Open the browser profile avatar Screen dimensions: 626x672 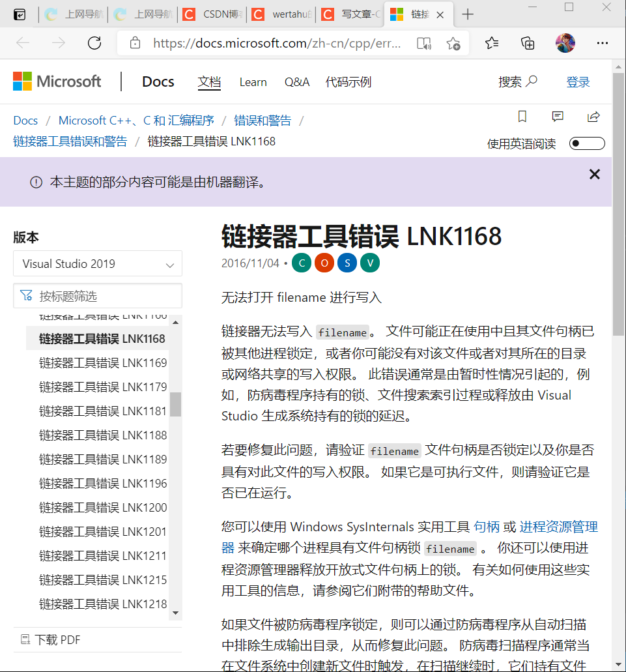pos(565,43)
